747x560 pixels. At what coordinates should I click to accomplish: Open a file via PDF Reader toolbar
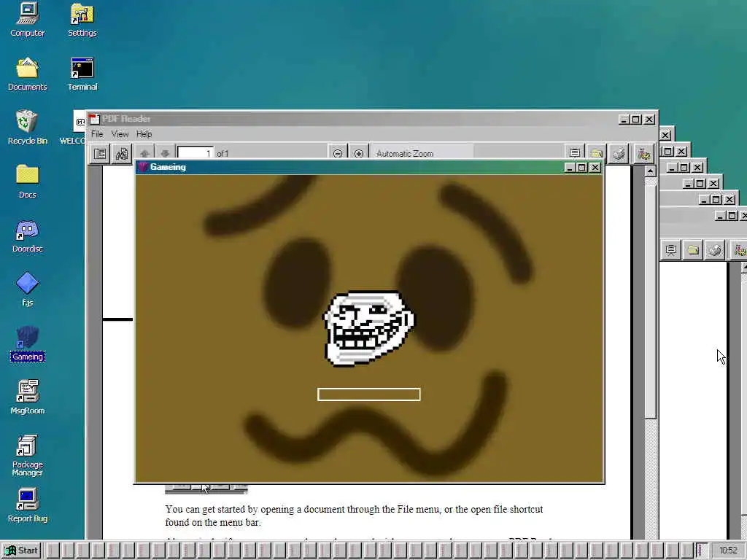pyautogui.click(x=597, y=153)
